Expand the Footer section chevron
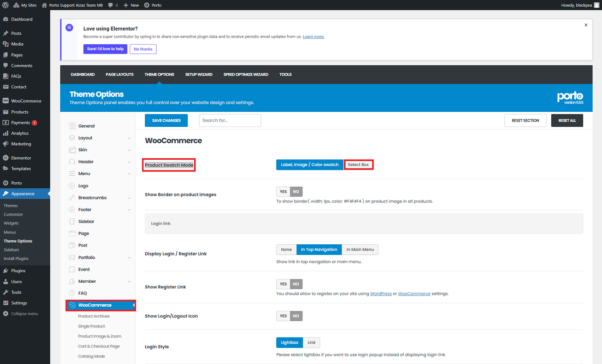The height and width of the screenshot is (364, 602). point(129,210)
